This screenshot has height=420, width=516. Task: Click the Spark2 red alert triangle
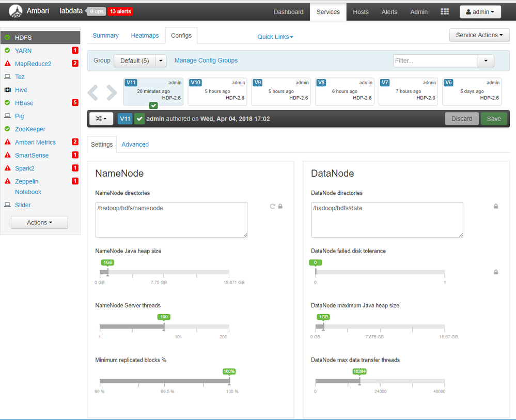click(8, 168)
